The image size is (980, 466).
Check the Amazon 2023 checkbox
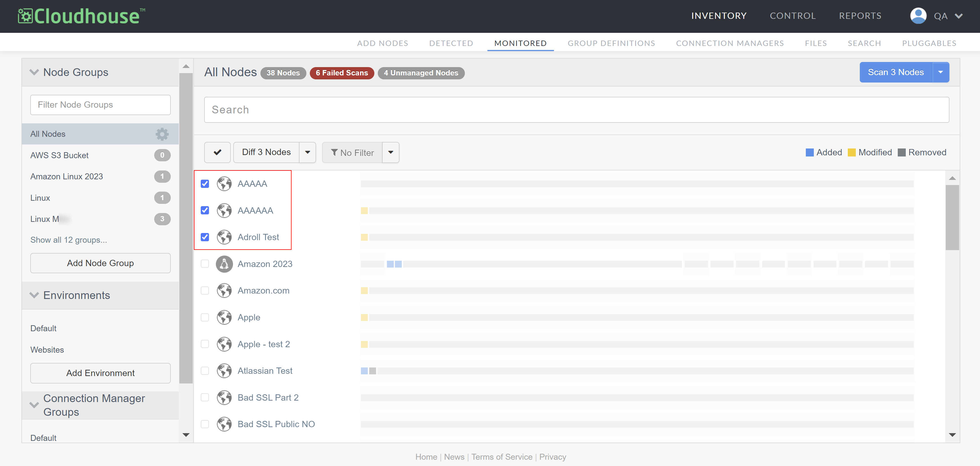point(205,264)
